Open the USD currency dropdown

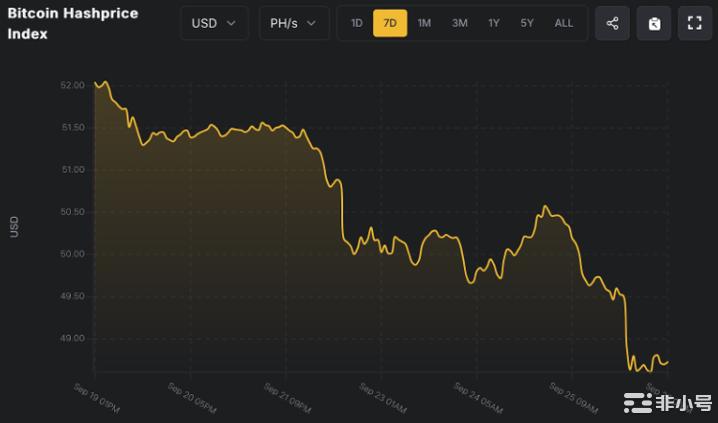[214, 23]
